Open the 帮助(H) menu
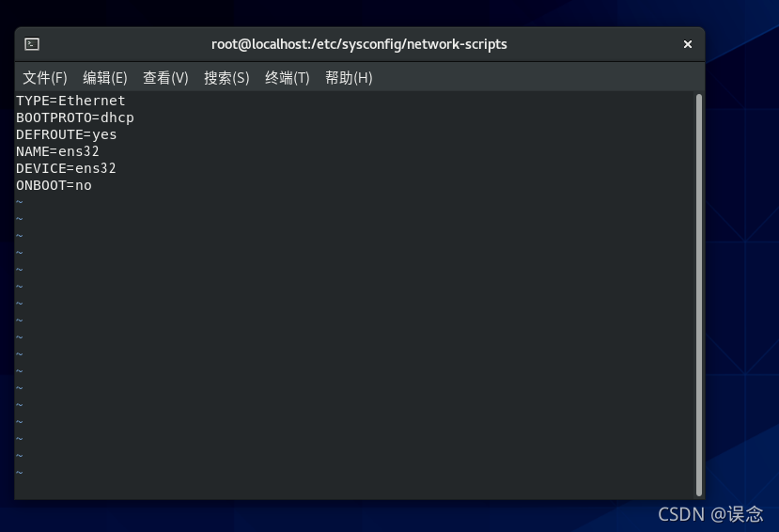This screenshot has height=532, width=779. (349, 77)
